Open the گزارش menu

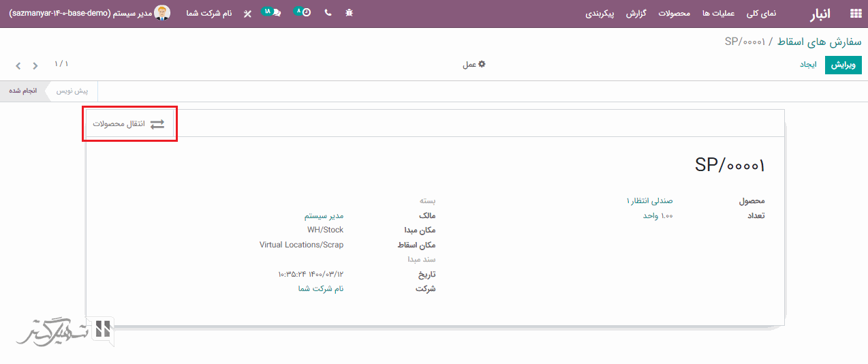636,13
